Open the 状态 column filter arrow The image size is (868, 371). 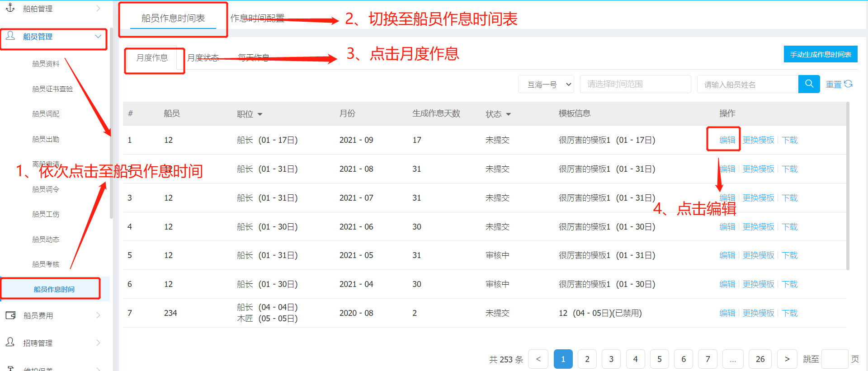pyautogui.click(x=509, y=114)
